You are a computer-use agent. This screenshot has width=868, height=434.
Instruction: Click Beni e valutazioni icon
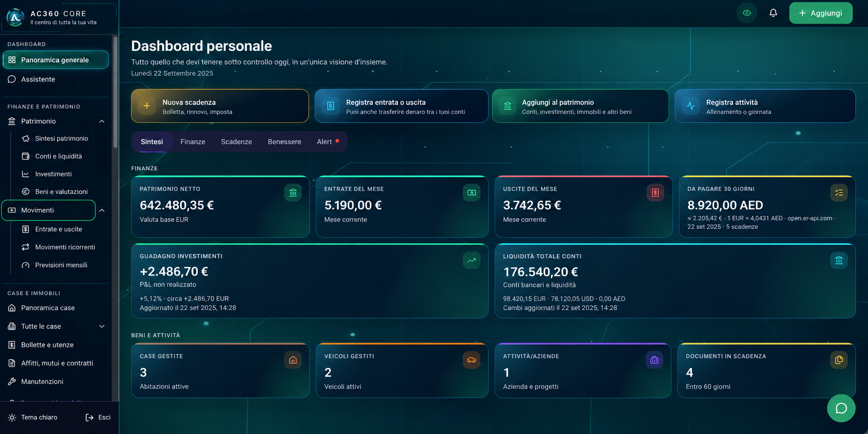click(25, 191)
